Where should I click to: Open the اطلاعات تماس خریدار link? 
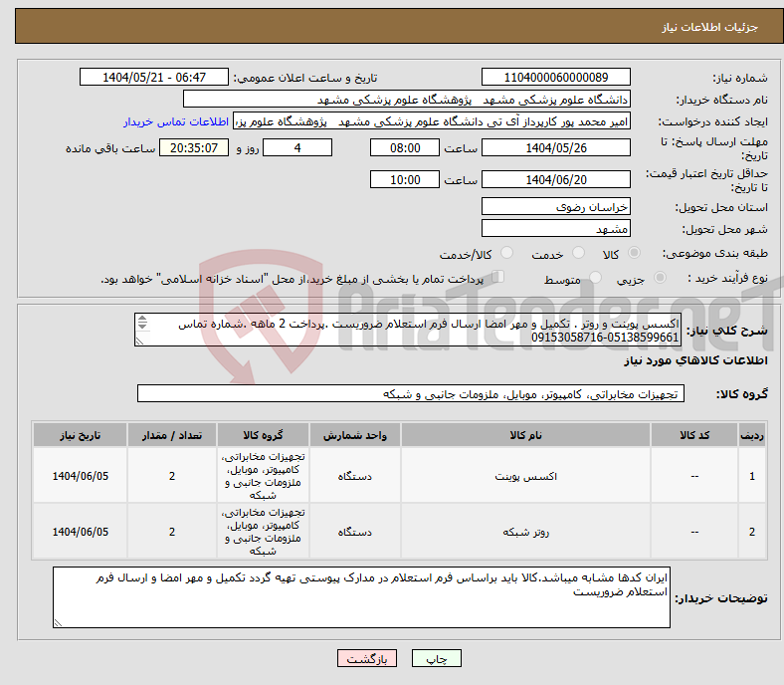(x=176, y=121)
